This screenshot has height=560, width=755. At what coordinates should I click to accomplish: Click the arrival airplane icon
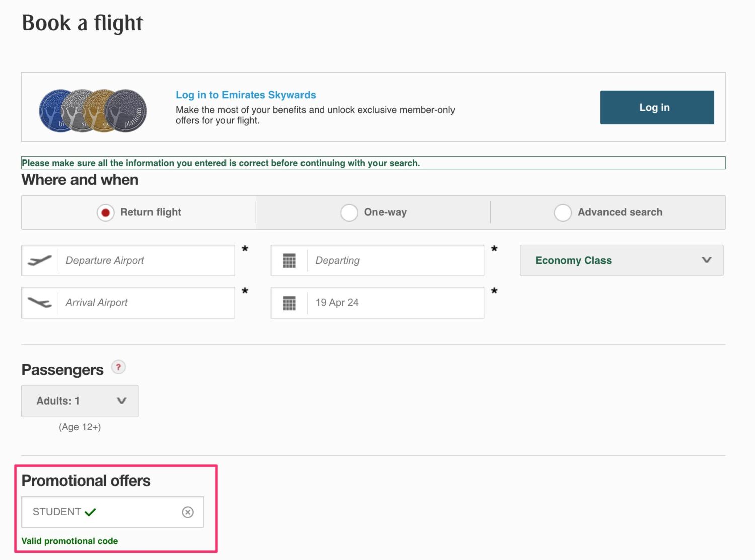40,303
